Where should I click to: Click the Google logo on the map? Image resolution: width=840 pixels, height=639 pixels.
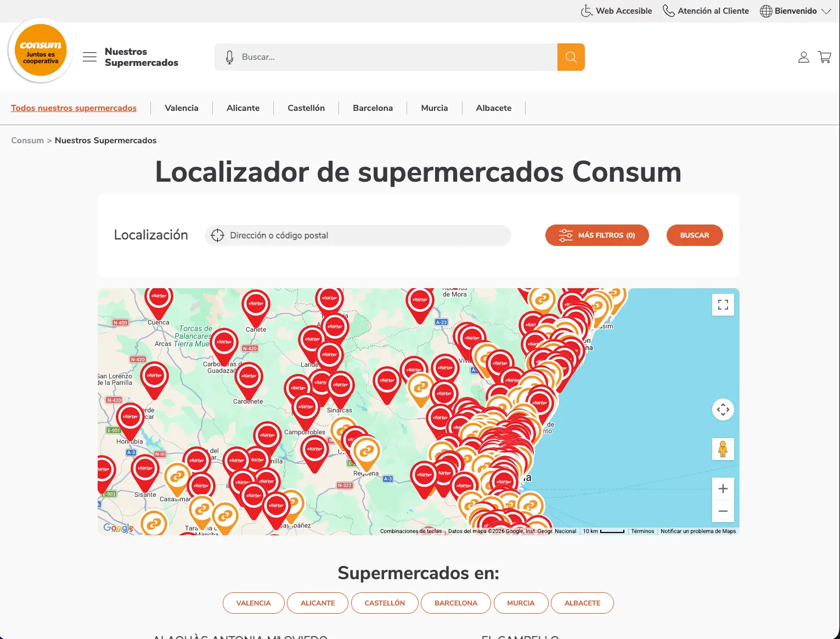[x=119, y=528]
